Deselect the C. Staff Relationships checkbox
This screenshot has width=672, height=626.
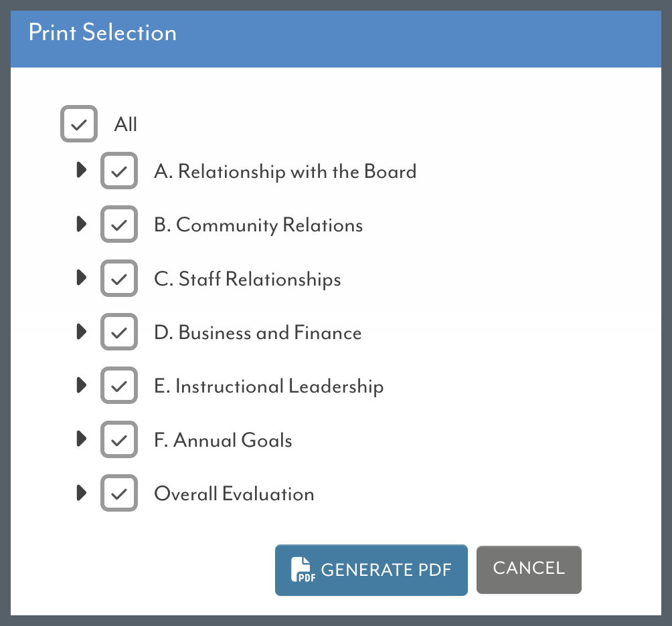pos(119,278)
